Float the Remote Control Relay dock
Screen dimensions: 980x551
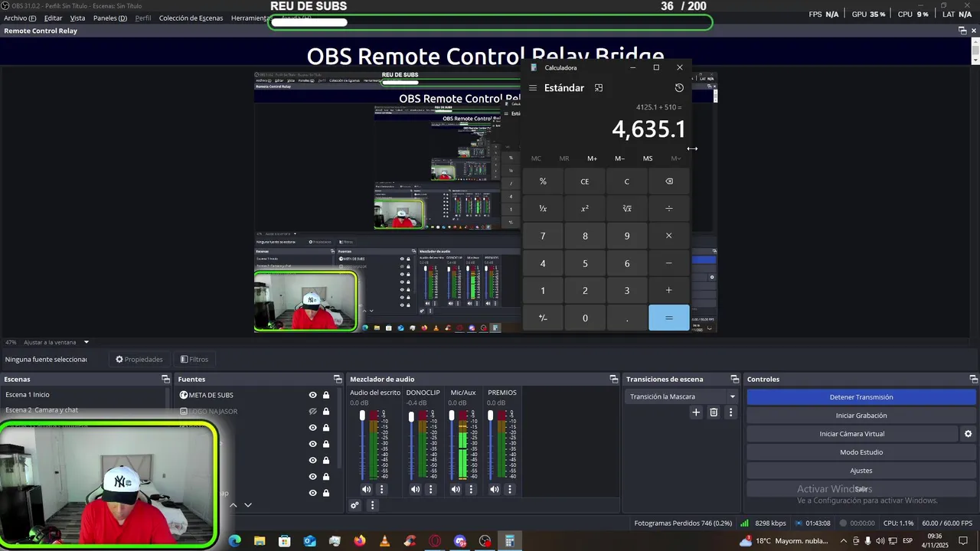(962, 31)
